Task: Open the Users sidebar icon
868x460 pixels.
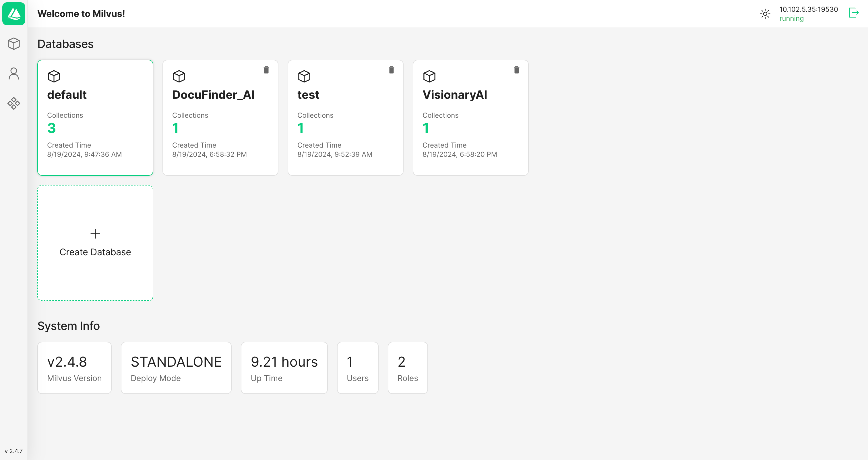Action: click(14, 74)
